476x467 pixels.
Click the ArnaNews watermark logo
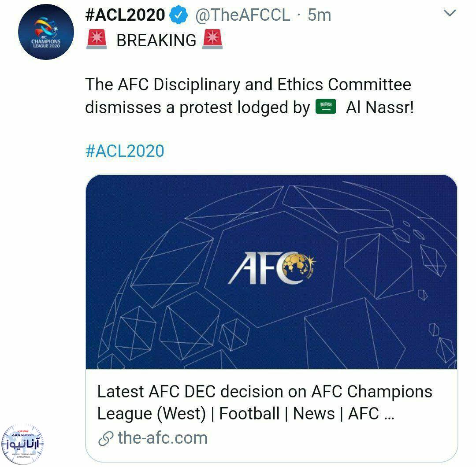click(x=22, y=444)
